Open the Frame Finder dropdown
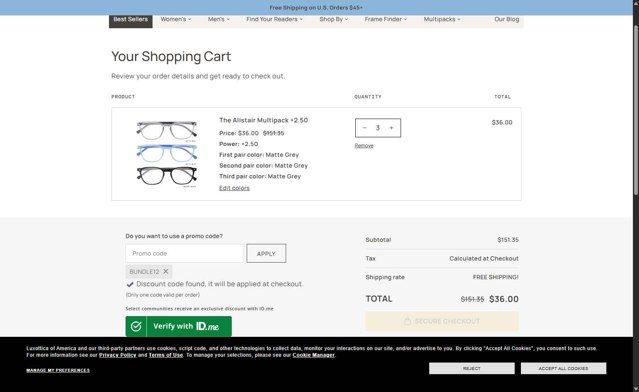The width and height of the screenshot is (639, 392). click(386, 19)
